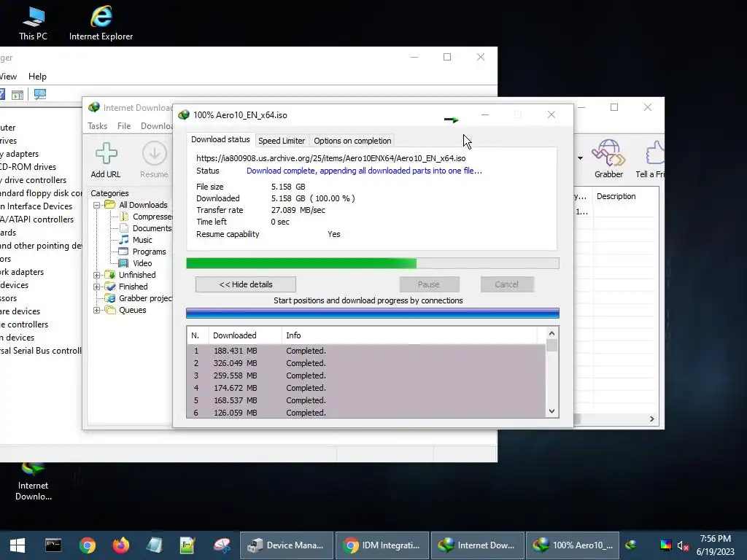Select connection row 2 with 326.049 MB
Image resolution: width=747 pixels, height=560 pixels.
(366, 363)
